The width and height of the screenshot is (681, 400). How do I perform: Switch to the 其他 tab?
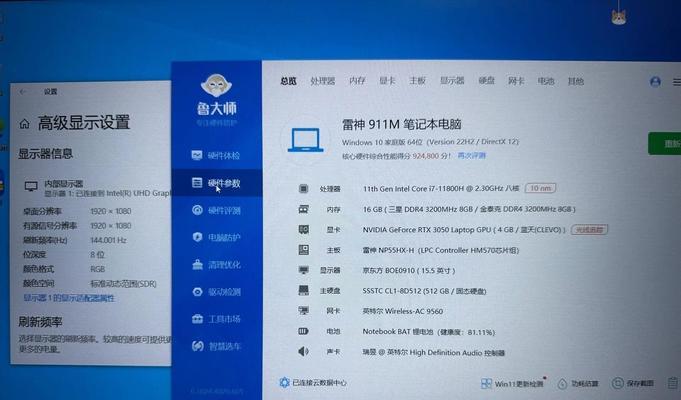click(576, 81)
